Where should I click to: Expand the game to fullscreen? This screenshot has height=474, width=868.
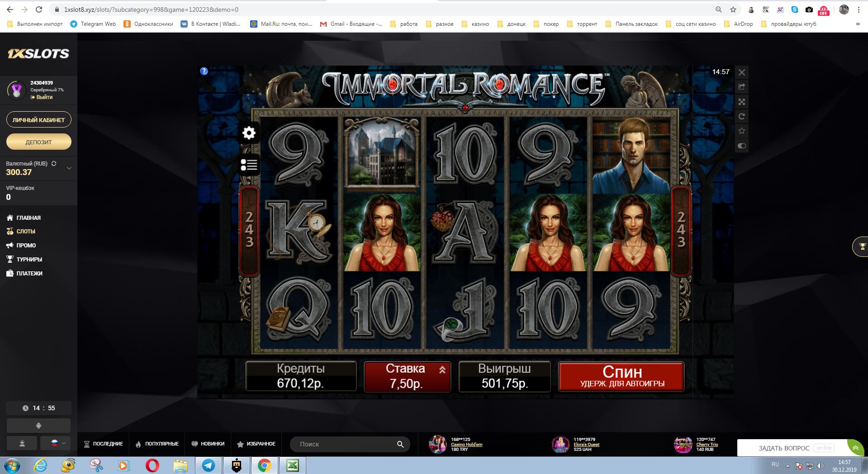click(x=742, y=102)
